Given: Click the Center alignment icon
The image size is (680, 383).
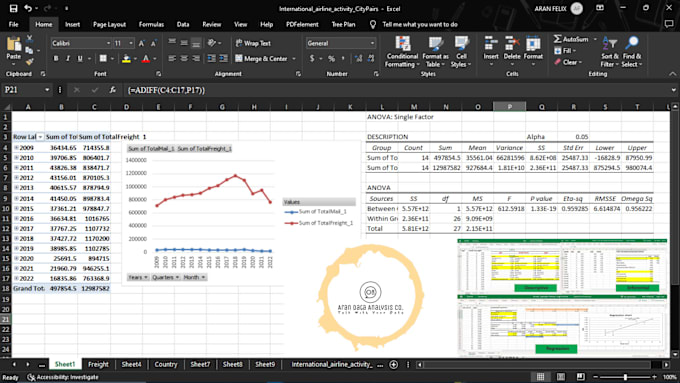Looking at the screenshot, I should pos(184,58).
